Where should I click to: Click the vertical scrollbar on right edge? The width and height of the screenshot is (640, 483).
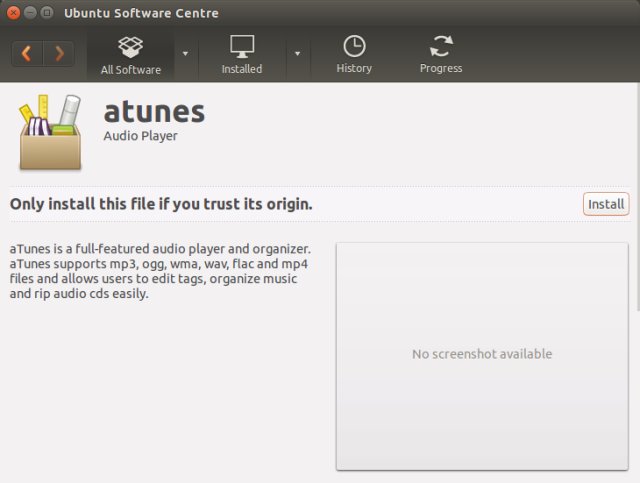(638, 197)
